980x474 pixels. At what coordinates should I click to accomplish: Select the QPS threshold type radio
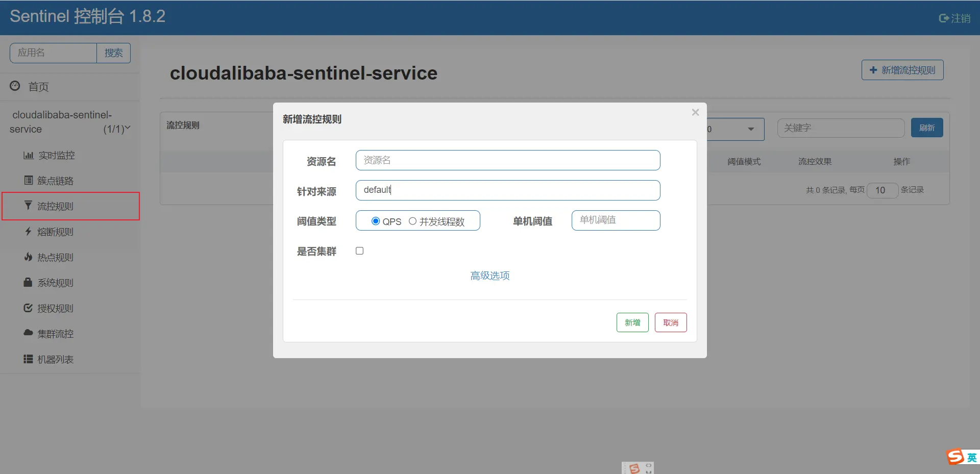376,221
